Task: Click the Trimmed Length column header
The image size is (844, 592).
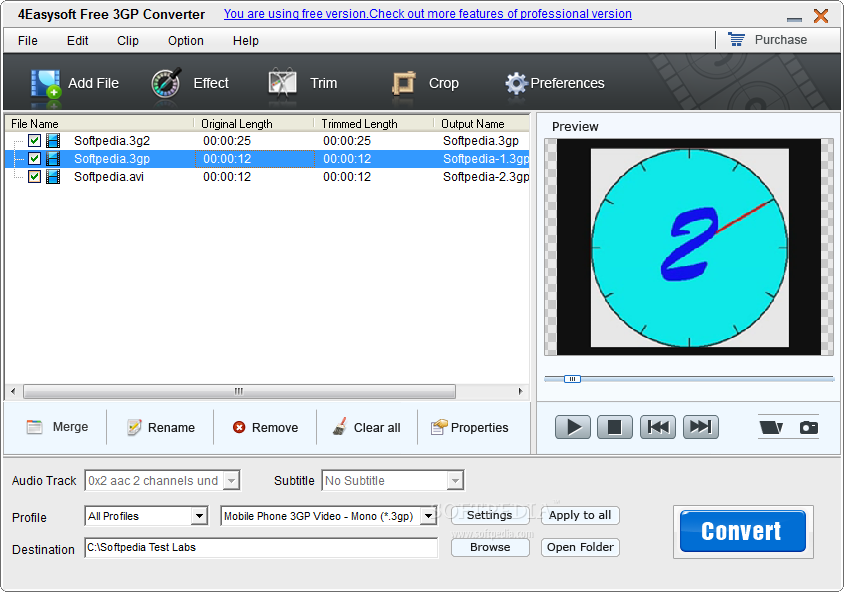Action: pyautogui.click(x=374, y=124)
